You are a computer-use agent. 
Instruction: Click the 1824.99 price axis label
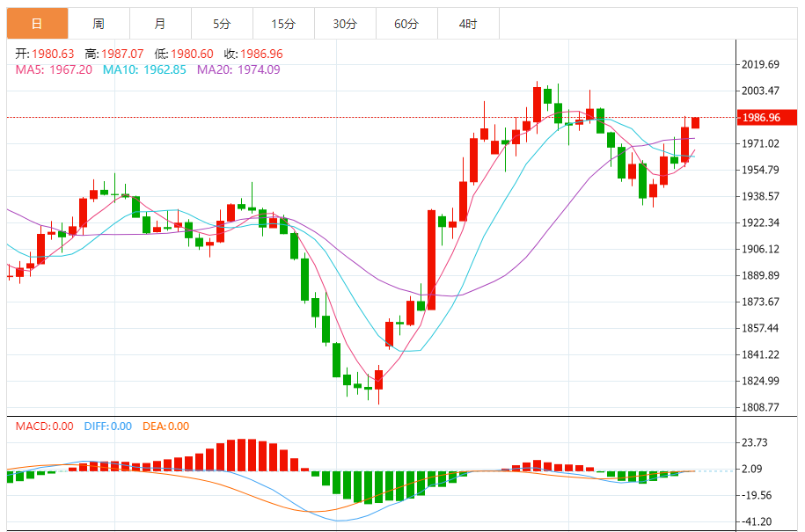(x=760, y=381)
